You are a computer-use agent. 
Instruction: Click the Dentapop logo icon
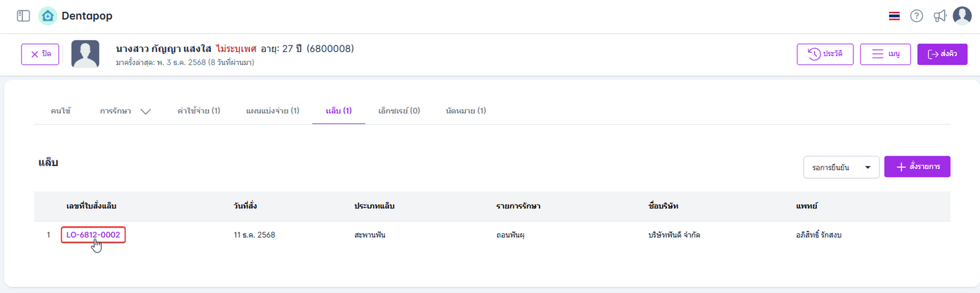48,15
